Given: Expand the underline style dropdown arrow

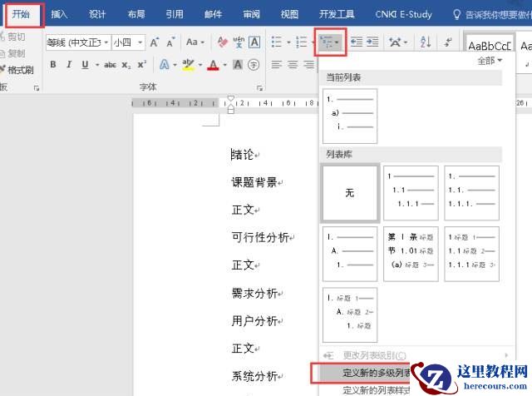Looking at the screenshot, I should [96, 65].
